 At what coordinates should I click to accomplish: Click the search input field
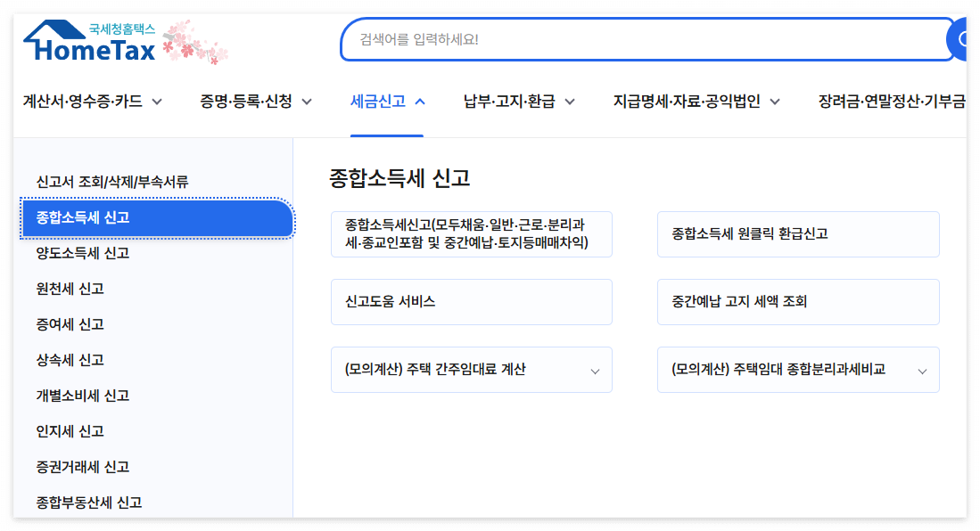624,39
